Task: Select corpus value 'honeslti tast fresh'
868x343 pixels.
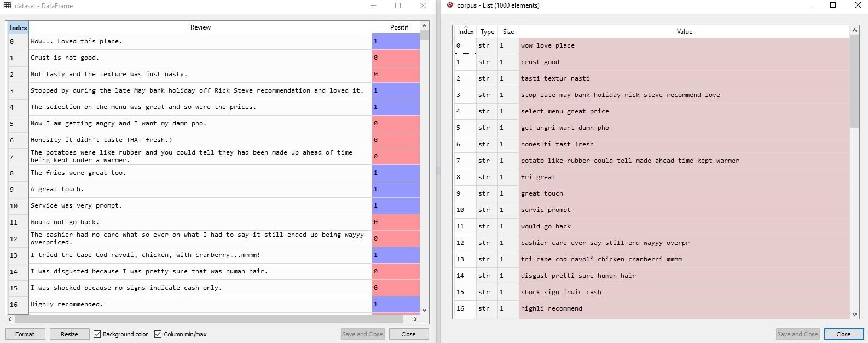Action: (684, 145)
